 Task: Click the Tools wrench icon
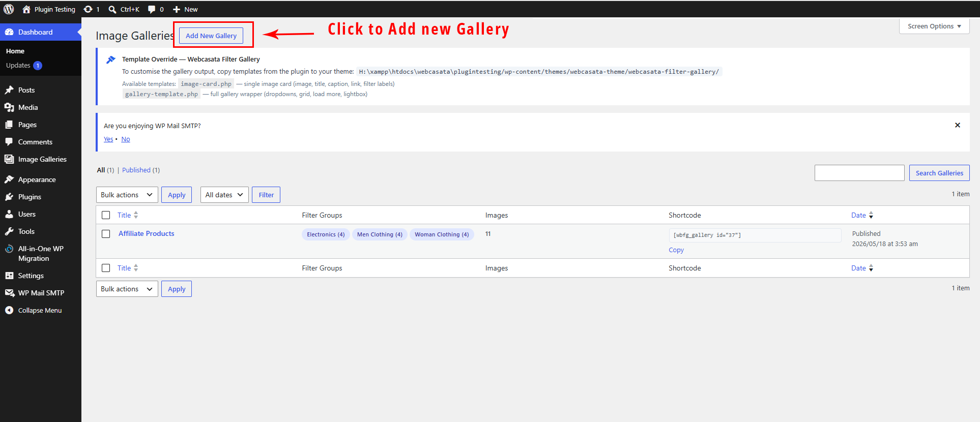click(x=9, y=231)
